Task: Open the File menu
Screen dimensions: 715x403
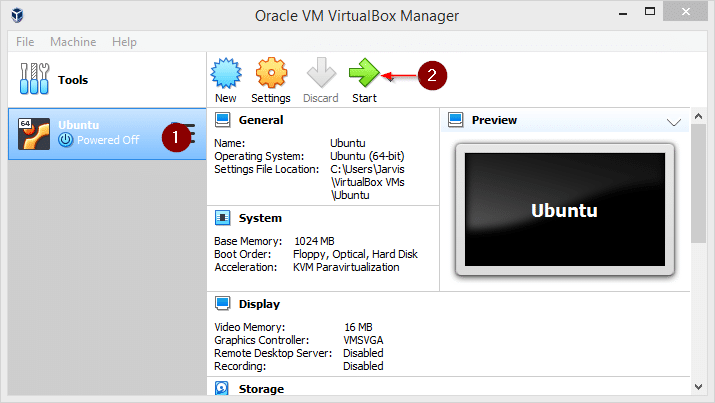Action: tap(25, 42)
